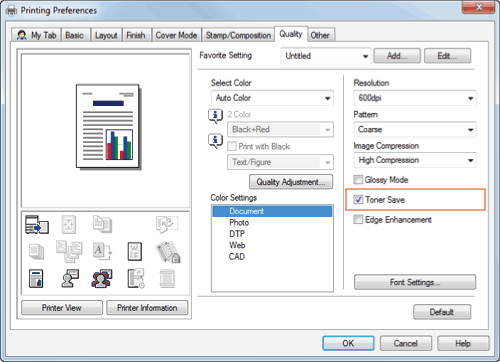Select Web in Color Settings list
This screenshot has height=362, width=500.
tap(272, 245)
